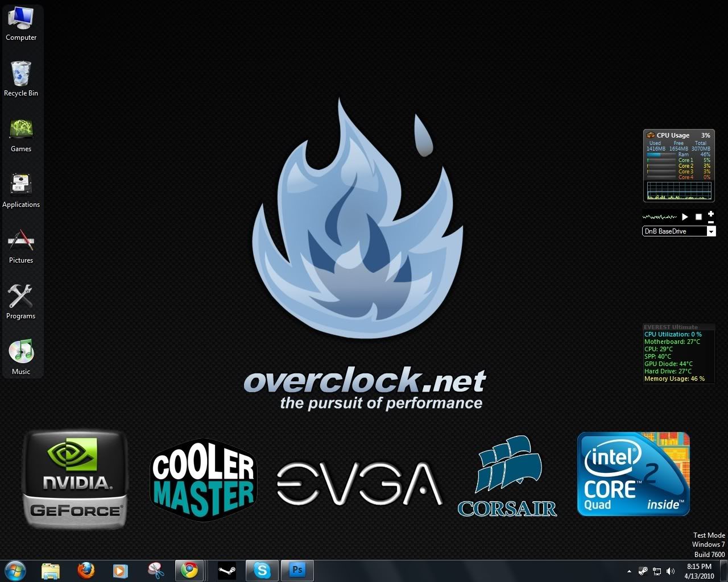Image resolution: width=728 pixels, height=582 pixels.
Task: Click the 'CPU Usage' gadget title
Action: point(673,135)
